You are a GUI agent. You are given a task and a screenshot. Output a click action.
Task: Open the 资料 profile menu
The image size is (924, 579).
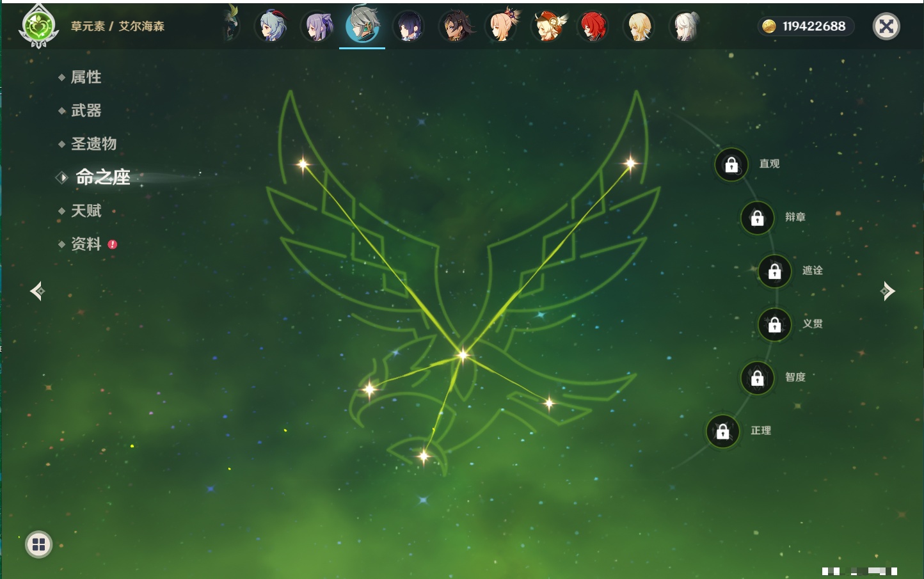(x=86, y=244)
